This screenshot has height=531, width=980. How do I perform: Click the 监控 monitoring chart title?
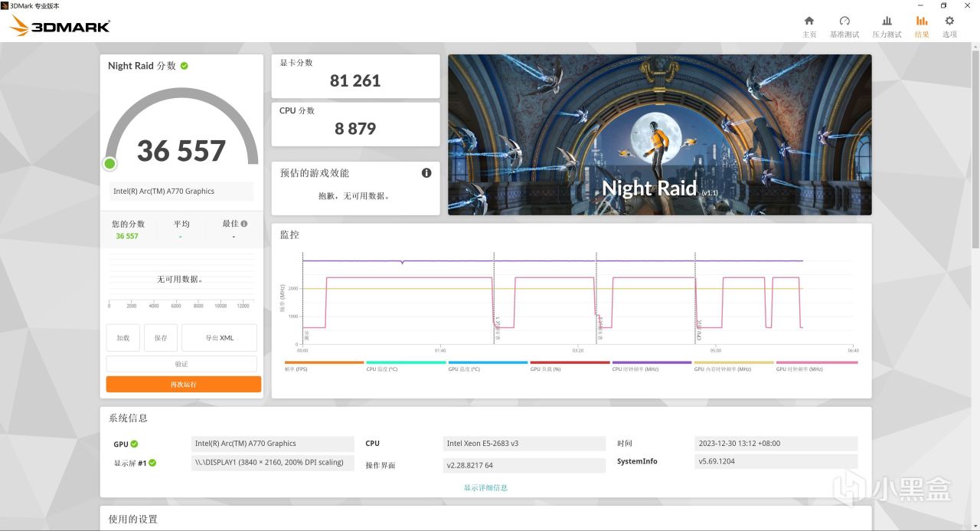pyautogui.click(x=289, y=234)
